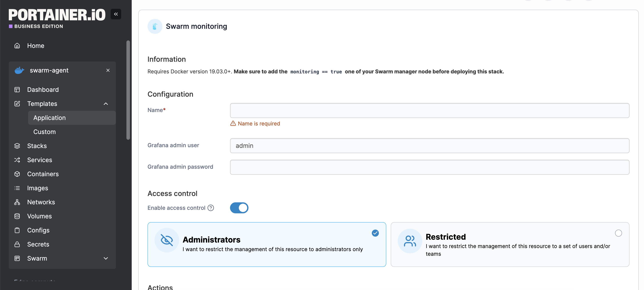The width and height of the screenshot is (644, 290).
Task: Click the Secrets padlock icon
Action: [17, 244]
